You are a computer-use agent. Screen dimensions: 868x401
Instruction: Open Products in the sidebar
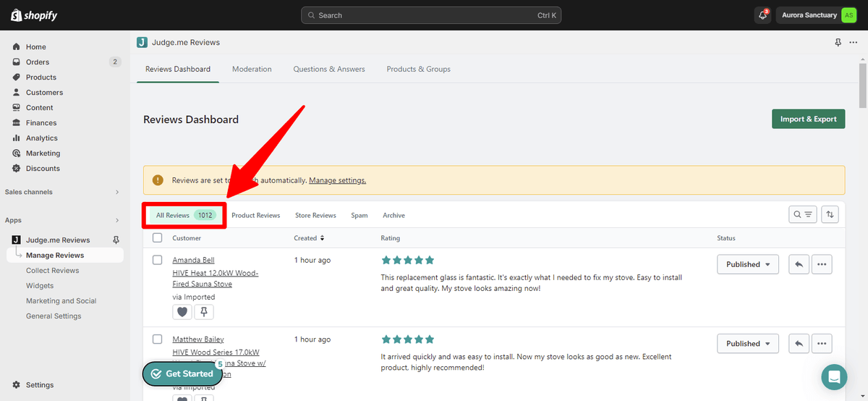tap(41, 77)
